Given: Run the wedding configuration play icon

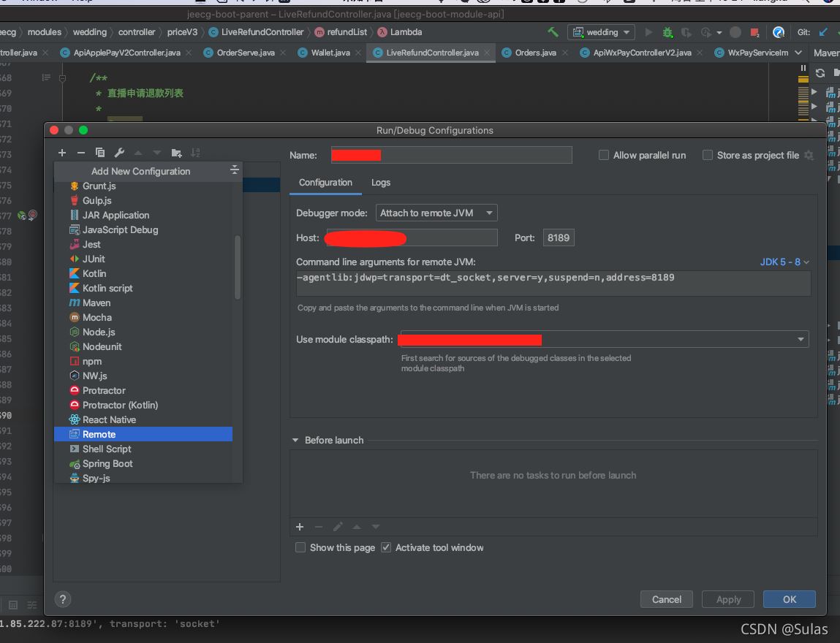Looking at the screenshot, I should (x=648, y=32).
